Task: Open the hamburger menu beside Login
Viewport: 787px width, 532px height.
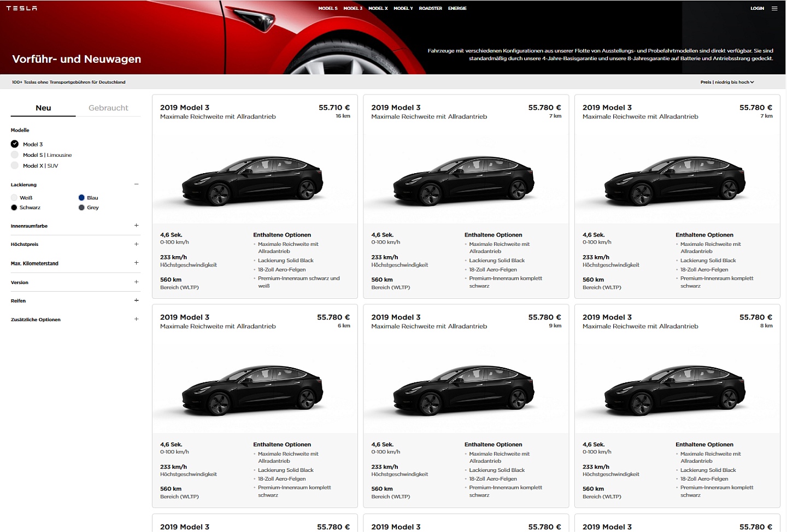Action: pyautogui.click(x=774, y=8)
